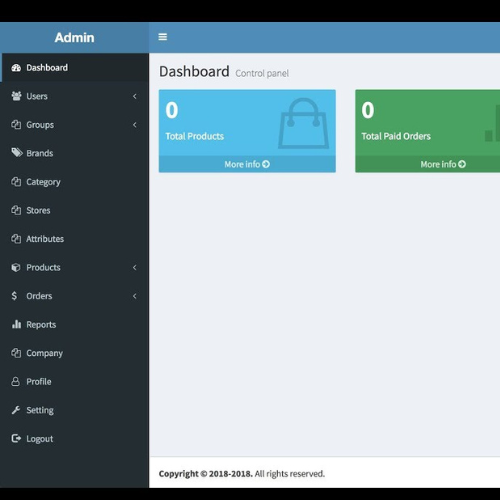
Task: Open the Users menu item
Action: (74, 96)
